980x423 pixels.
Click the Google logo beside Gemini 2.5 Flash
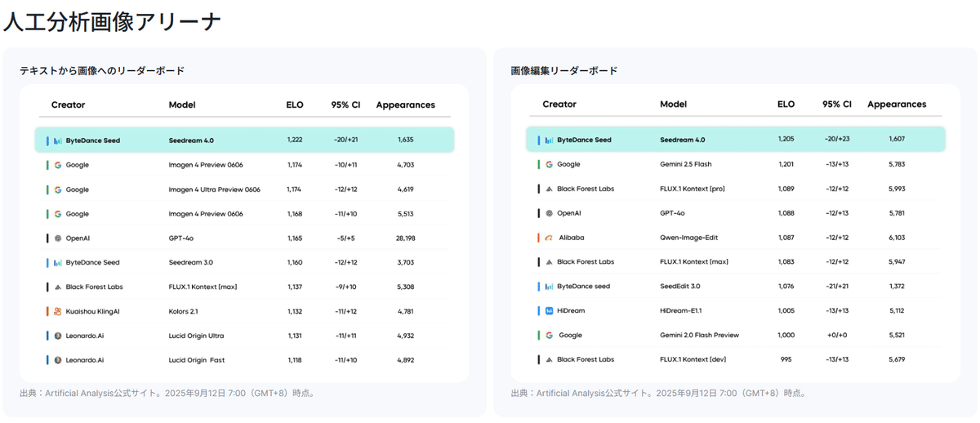pyautogui.click(x=550, y=164)
